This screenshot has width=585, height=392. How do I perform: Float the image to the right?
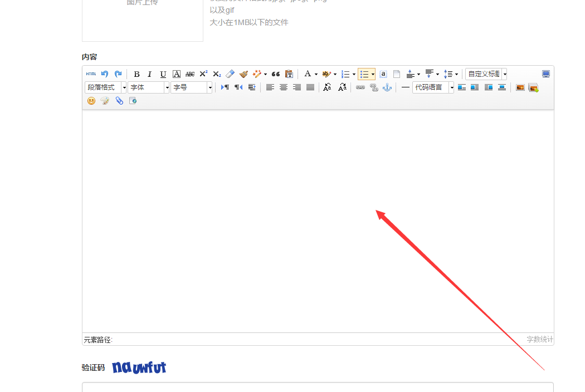pos(489,87)
